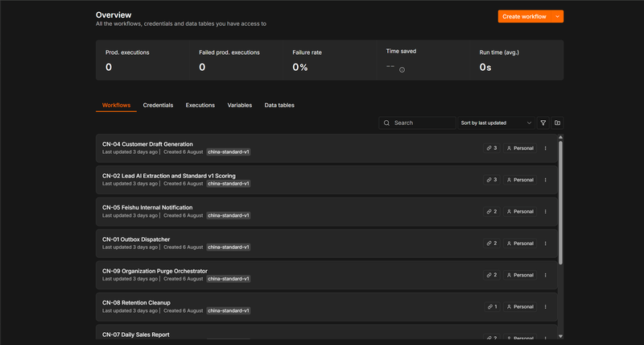The height and width of the screenshot is (345, 644).
Task: Click the china-standard-v1 tag on CN-02
Action: tap(229, 184)
